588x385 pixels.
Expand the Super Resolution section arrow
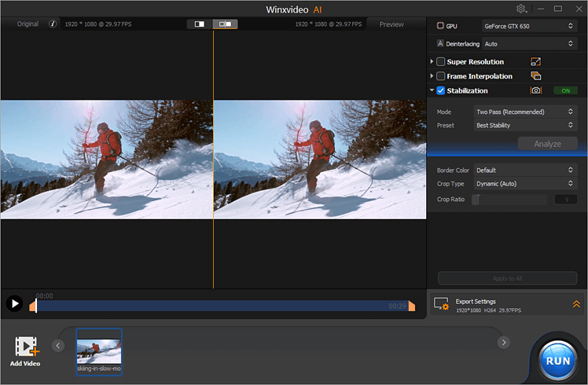[x=432, y=62]
